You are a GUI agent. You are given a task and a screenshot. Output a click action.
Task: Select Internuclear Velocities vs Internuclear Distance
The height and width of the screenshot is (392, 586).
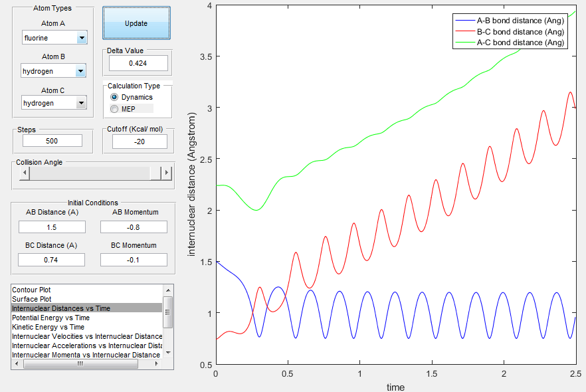click(87, 336)
